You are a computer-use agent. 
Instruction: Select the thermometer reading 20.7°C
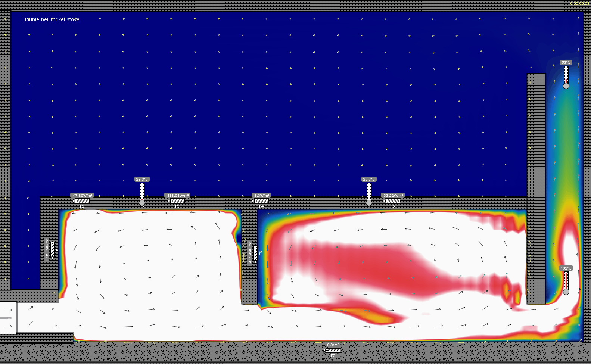point(369,193)
